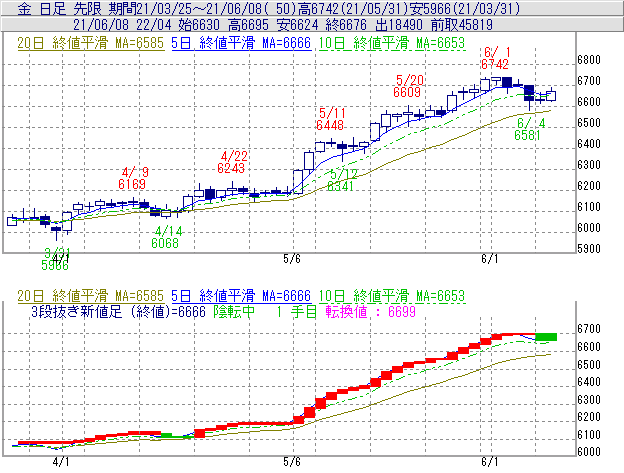624x473 pixels.
Task: Click the 5日 終値平滑 MA=6666 legend in the upper chart
Action: tap(241, 43)
